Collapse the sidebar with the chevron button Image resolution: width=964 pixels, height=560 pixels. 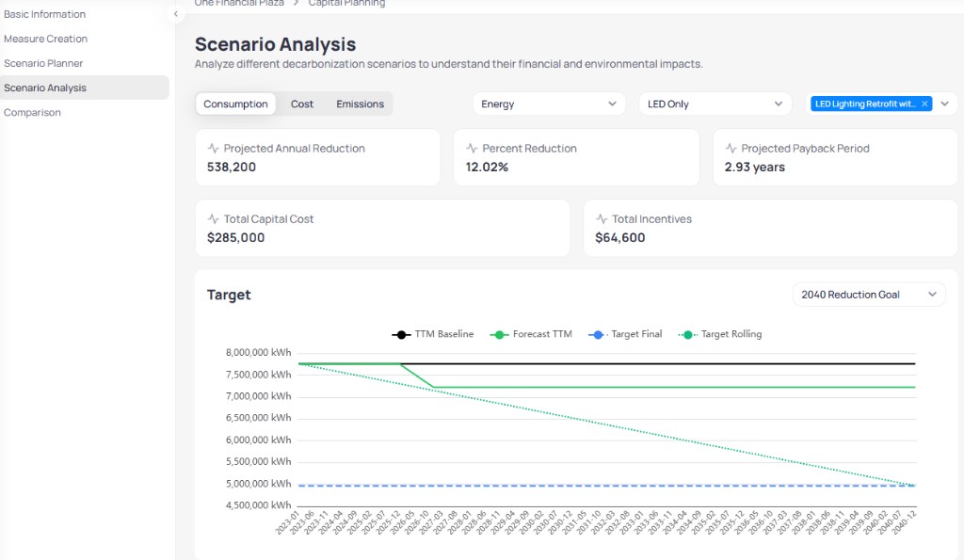pyautogui.click(x=176, y=14)
